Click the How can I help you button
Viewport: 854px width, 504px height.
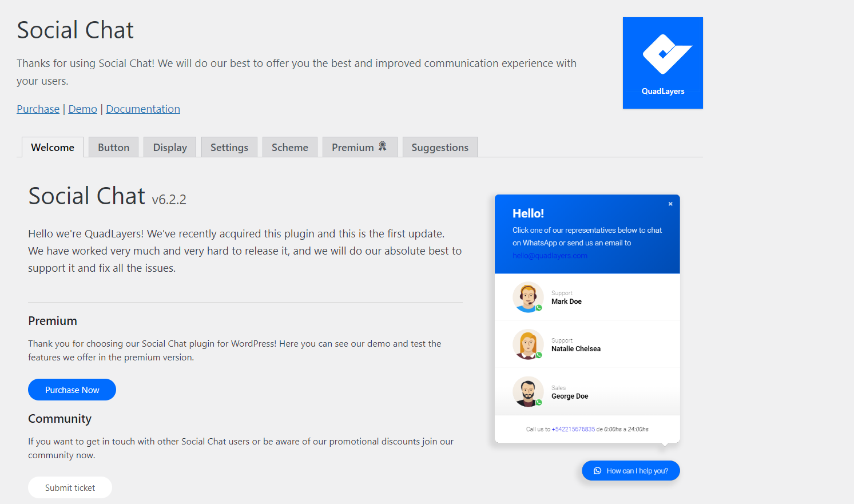coord(631,471)
